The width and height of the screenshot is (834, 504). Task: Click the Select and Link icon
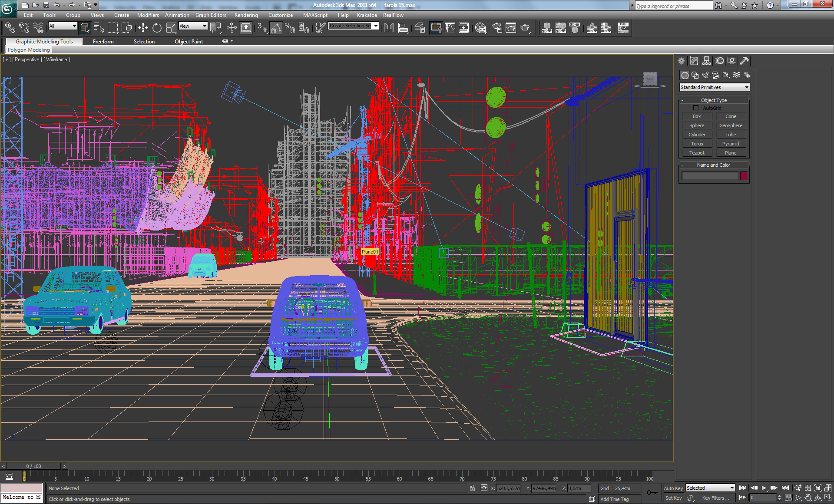point(10,28)
